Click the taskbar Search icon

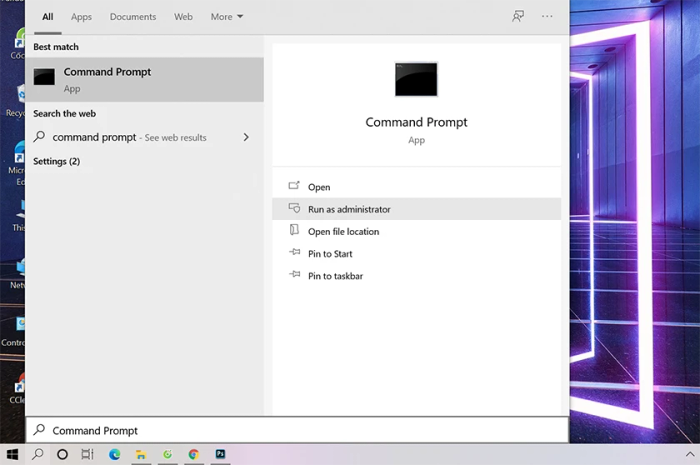(38, 454)
